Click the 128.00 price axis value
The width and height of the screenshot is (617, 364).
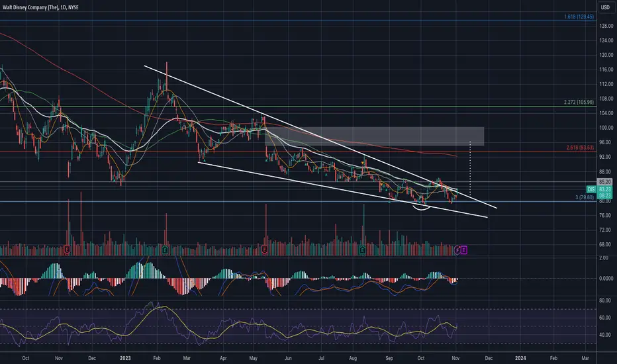tap(606, 26)
